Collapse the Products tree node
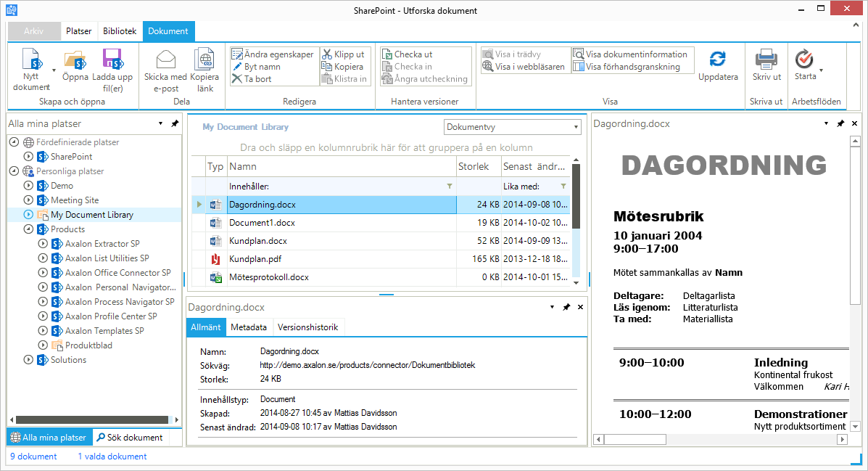Image resolution: width=868 pixels, height=471 pixels. (x=28, y=229)
